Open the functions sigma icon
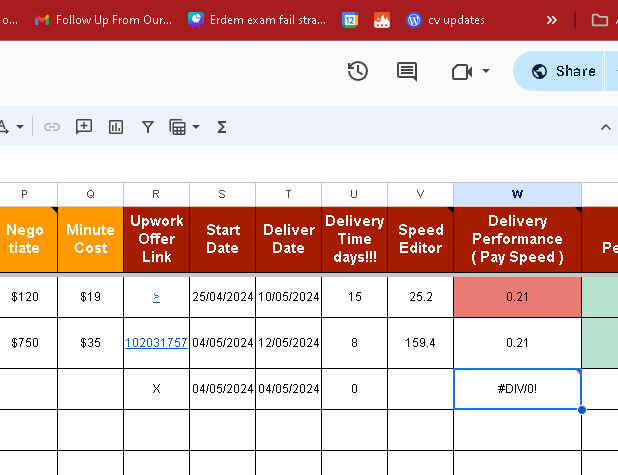 pos(222,127)
